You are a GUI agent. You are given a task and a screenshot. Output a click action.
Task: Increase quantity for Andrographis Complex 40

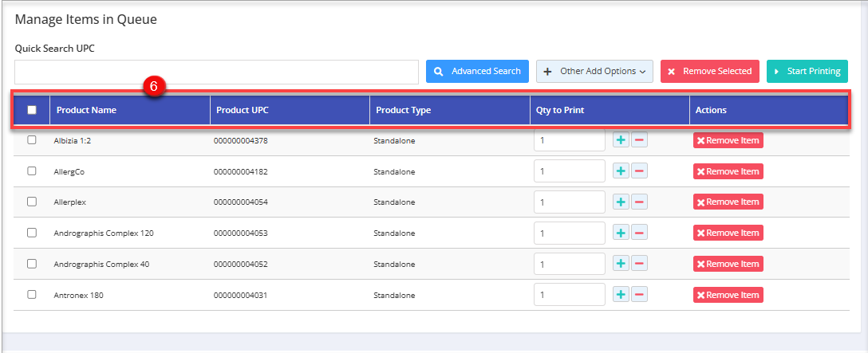click(621, 264)
